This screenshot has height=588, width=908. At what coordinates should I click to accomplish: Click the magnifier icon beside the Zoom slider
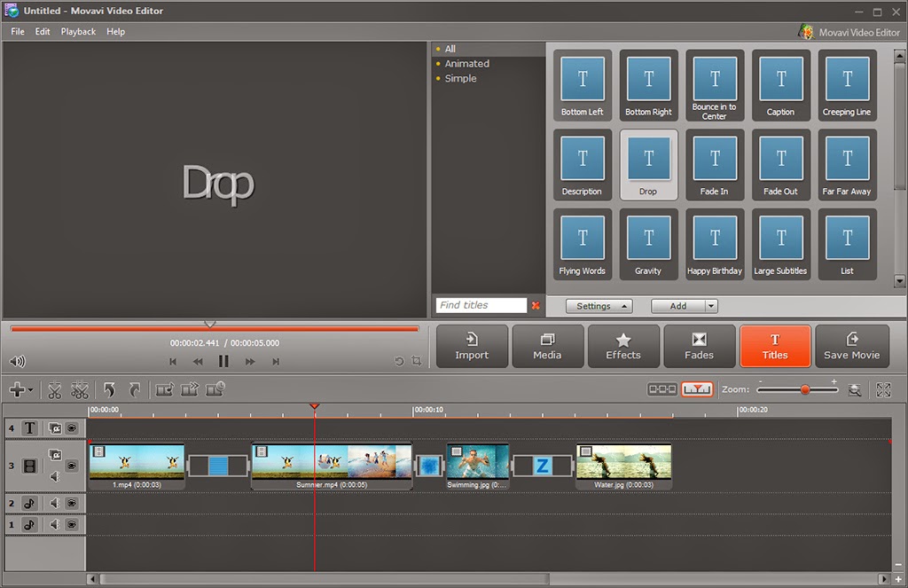854,388
